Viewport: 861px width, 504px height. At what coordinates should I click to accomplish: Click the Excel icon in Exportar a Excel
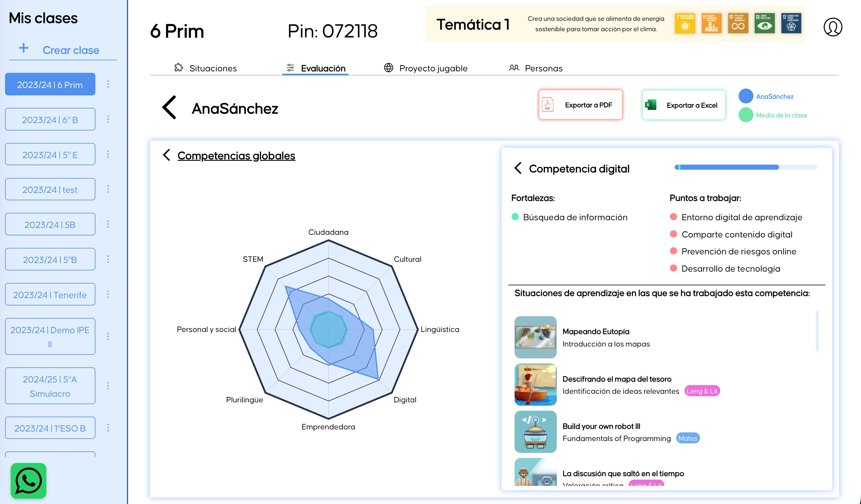coord(651,105)
